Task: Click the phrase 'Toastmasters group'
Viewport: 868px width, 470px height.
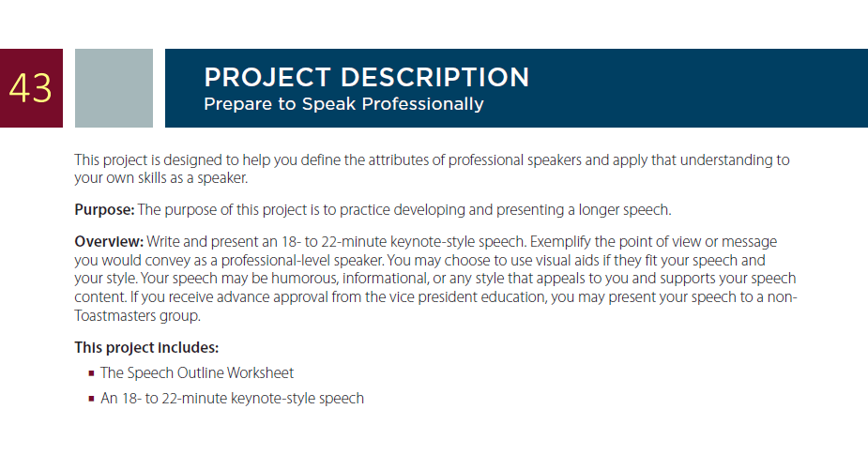Action: [x=137, y=316]
